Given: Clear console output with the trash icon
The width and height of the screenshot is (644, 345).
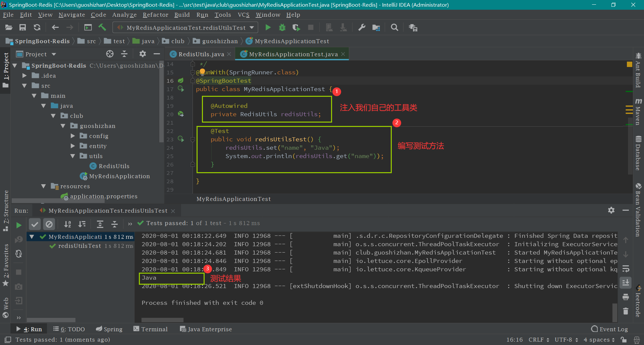Looking at the screenshot, I should [626, 311].
